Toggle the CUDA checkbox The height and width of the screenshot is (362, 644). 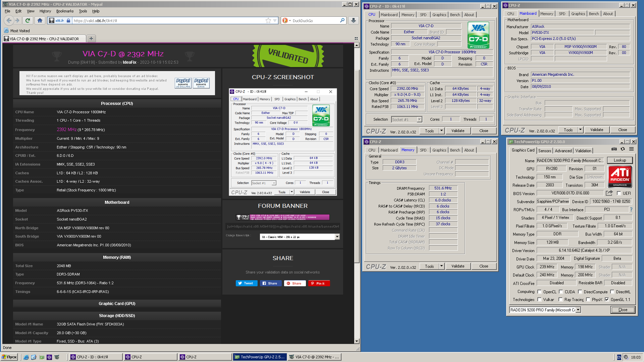(x=560, y=292)
